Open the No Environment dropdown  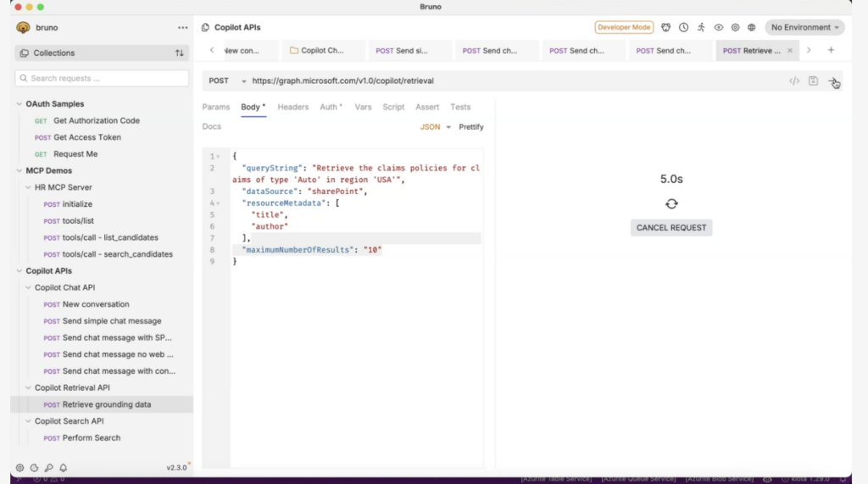coord(804,27)
